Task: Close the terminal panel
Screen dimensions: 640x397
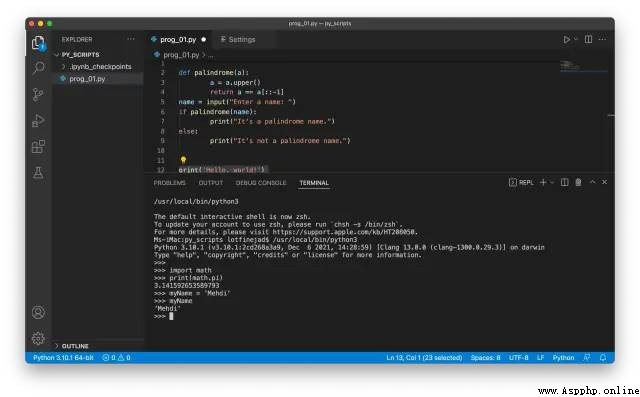Action: (x=604, y=182)
